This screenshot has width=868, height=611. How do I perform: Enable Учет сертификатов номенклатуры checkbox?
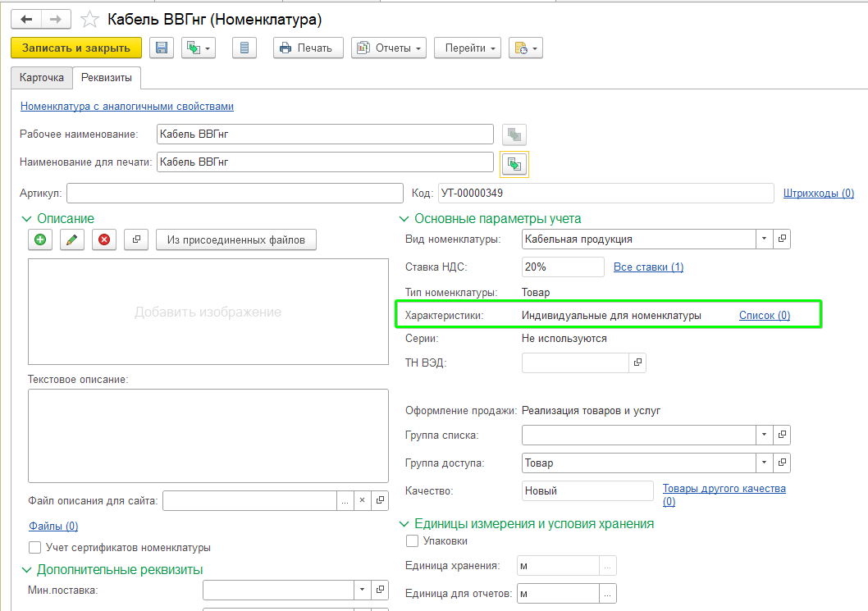tap(35, 547)
